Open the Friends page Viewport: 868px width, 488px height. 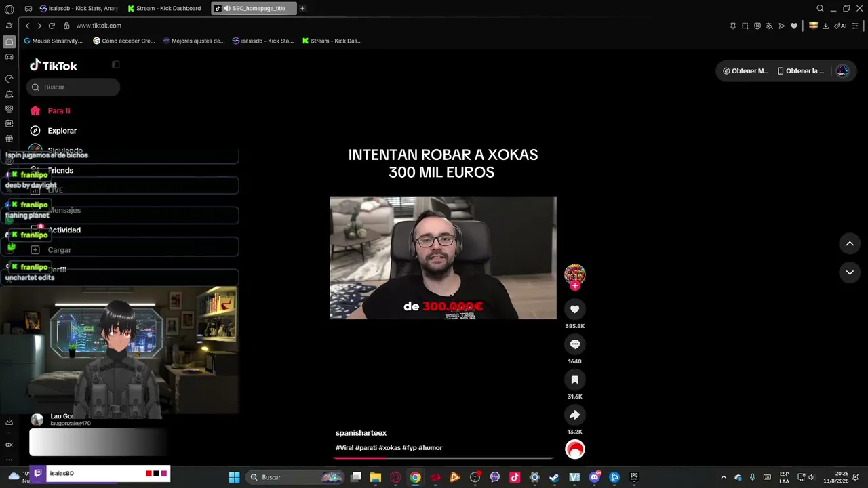click(x=53, y=171)
